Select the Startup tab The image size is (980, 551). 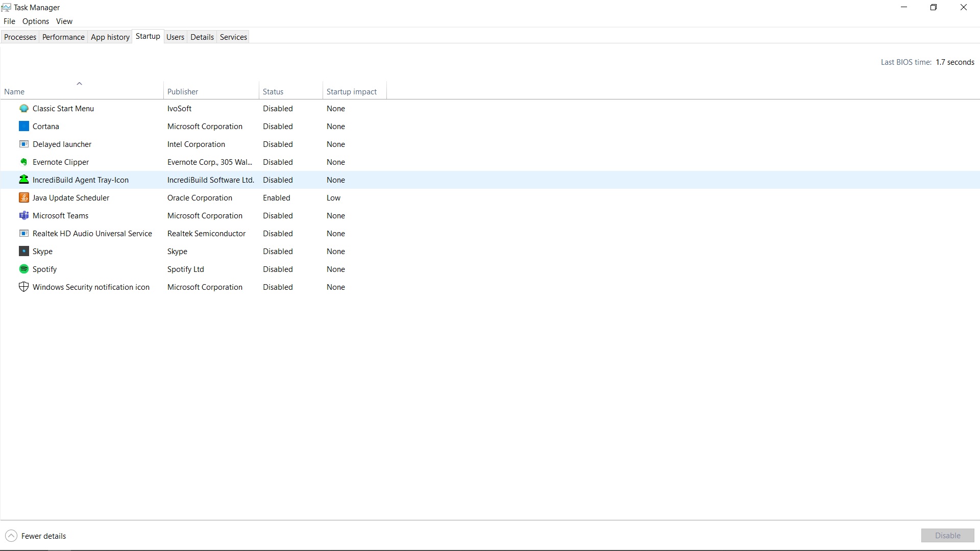(x=148, y=36)
